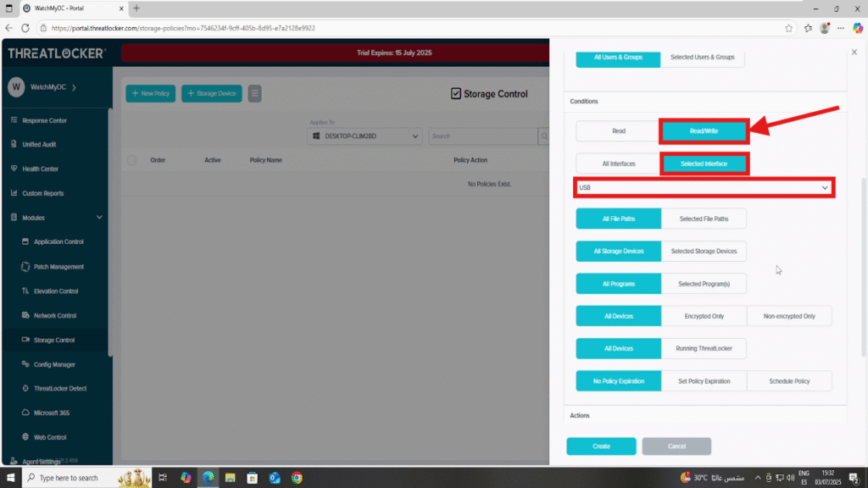The image size is (868, 488).
Task: Open a new browser tab
Action: tap(136, 8)
